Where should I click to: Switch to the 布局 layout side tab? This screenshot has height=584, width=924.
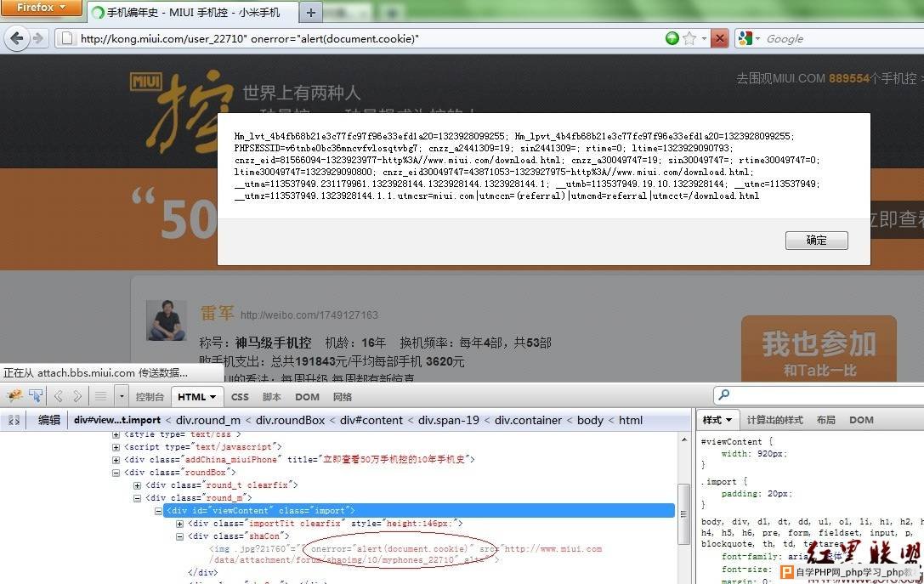825,420
